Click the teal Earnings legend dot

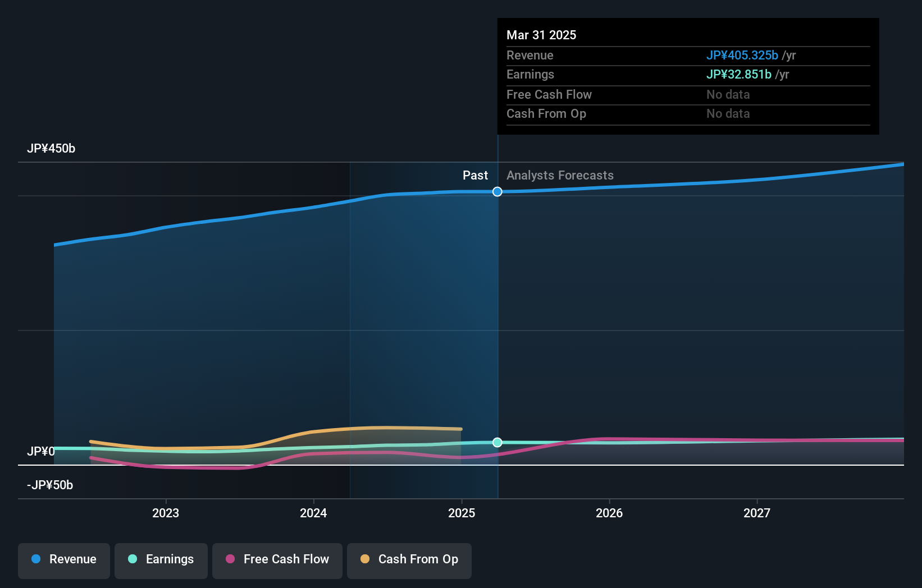point(131,559)
